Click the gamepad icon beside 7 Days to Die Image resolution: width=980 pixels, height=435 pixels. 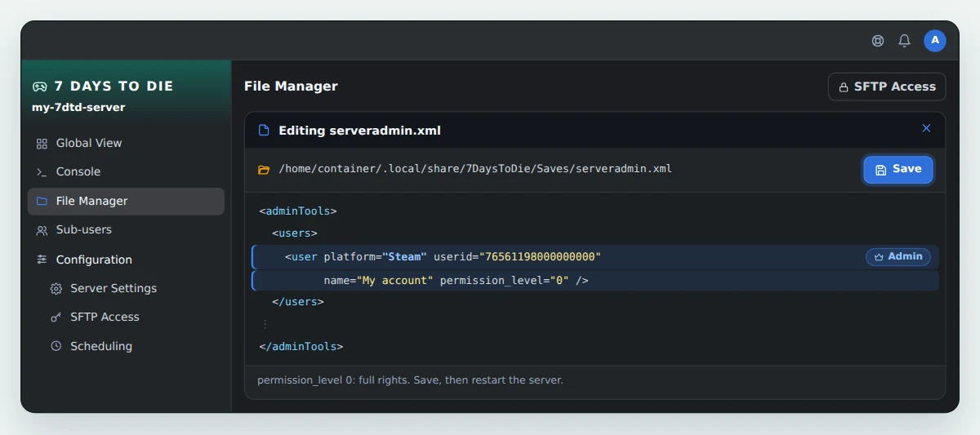point(39,87)
